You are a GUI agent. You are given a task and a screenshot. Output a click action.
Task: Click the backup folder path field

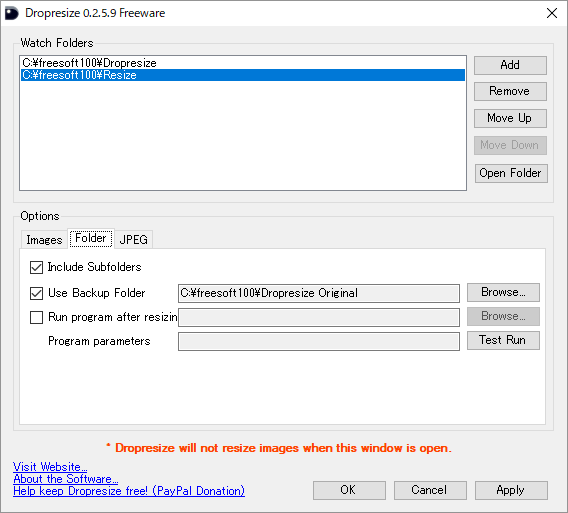point(319,293)
